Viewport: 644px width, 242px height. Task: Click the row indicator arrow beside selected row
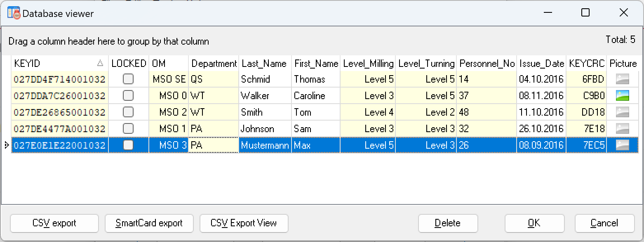pyautogui.click(x=6, y=145)
